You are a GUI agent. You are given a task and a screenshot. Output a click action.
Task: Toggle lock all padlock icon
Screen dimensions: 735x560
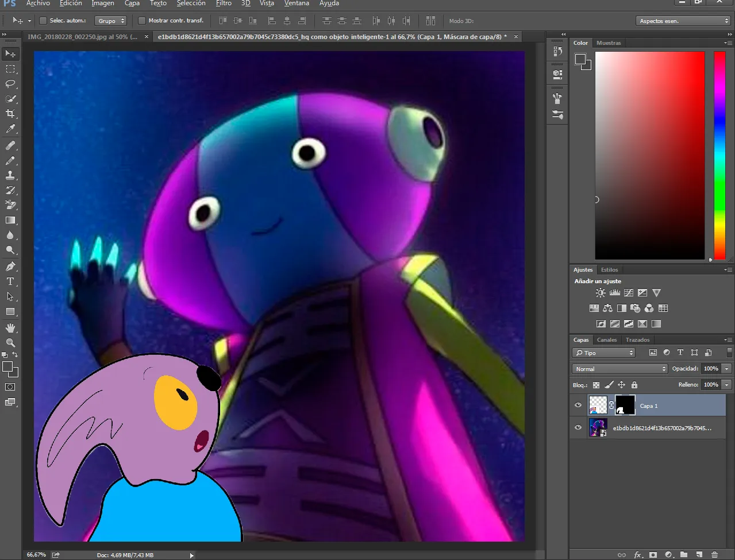(634, 385)
